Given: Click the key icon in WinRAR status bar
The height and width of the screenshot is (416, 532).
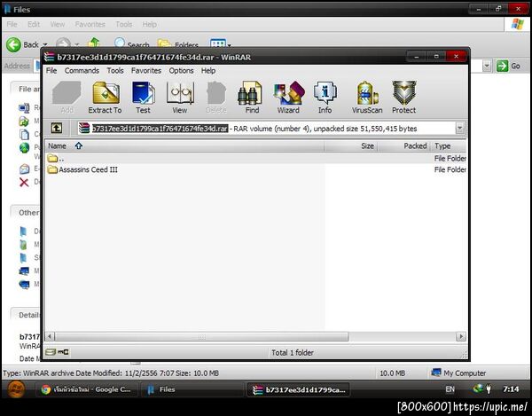Looking at the screenshot, I should [63, 352].
